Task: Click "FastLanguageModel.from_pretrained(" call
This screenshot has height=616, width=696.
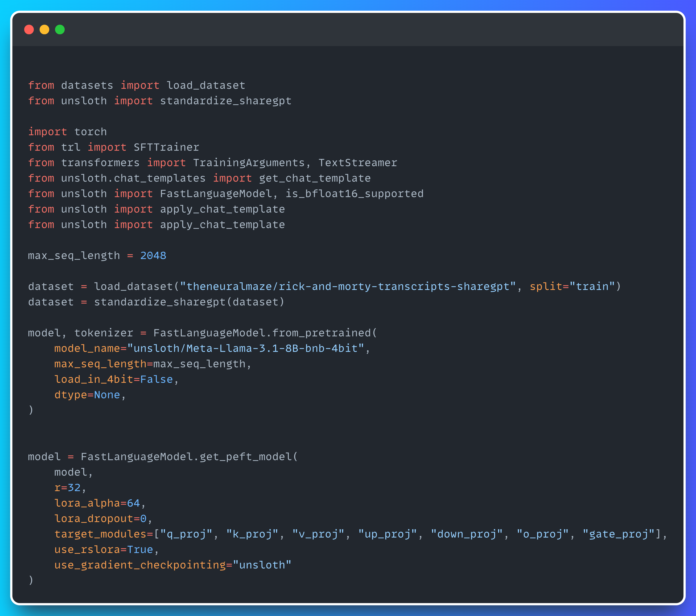Action: (x=265, y=333)
